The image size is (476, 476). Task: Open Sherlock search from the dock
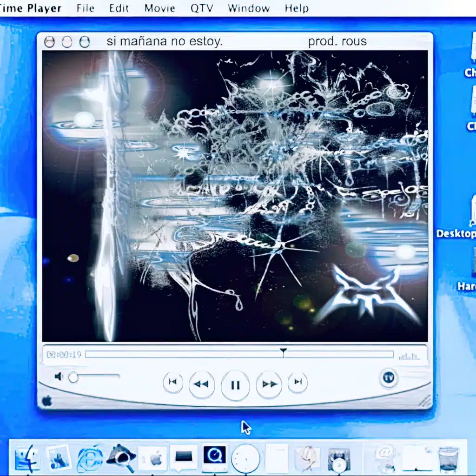click(x=121, y=458)
